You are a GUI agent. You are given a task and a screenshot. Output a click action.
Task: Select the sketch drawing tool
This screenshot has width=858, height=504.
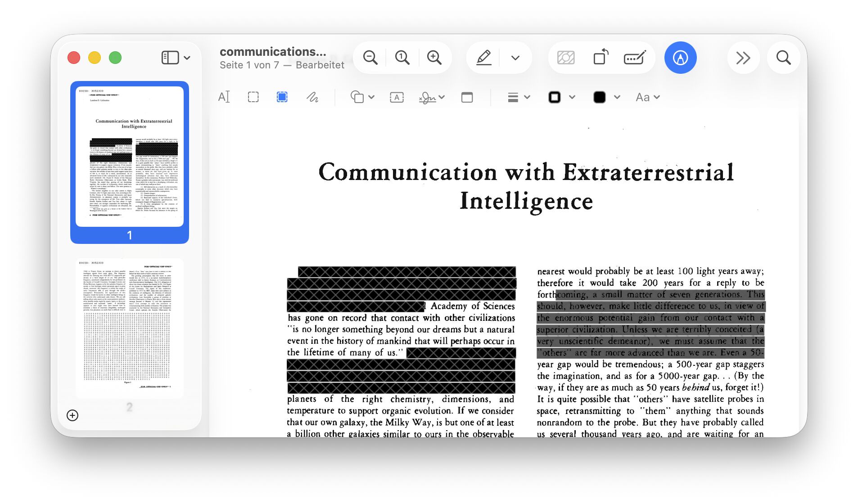click(312, 97)
